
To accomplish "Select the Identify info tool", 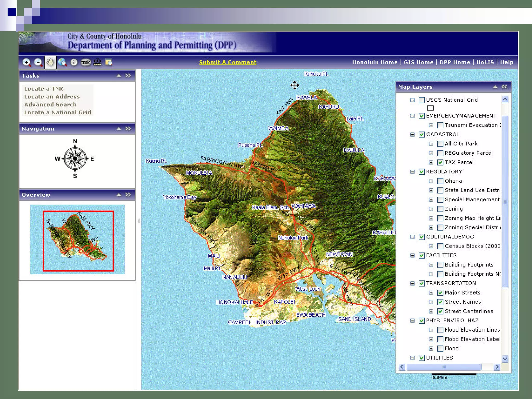I will pos(74,62).
